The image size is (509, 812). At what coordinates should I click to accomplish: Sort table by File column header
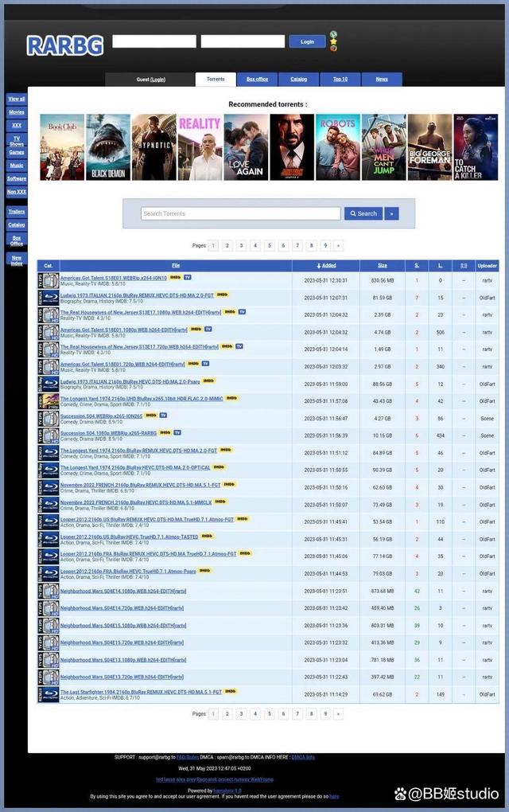(176, 266)
